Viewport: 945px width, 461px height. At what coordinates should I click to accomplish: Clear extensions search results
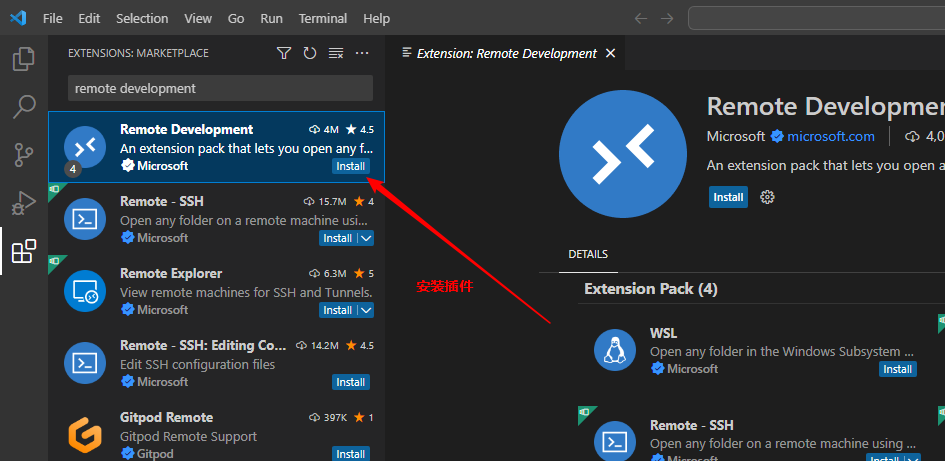336,53
